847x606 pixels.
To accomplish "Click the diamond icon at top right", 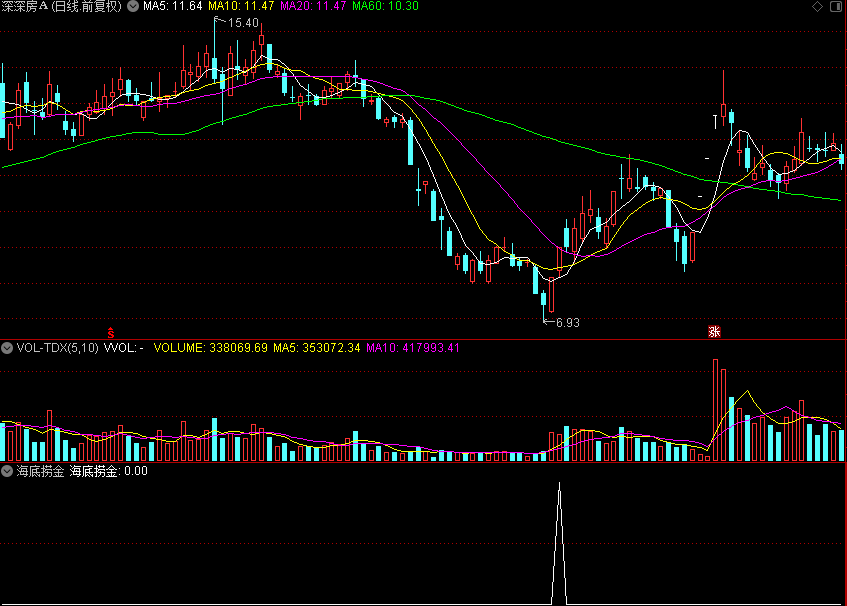I will [x=817, y=6].
